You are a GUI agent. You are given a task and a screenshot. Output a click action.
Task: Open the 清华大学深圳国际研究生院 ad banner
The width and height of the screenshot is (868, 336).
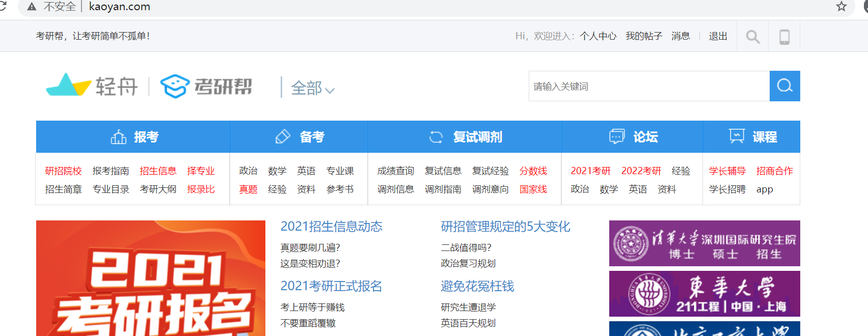pyautogui.click(x=704, y=243)
